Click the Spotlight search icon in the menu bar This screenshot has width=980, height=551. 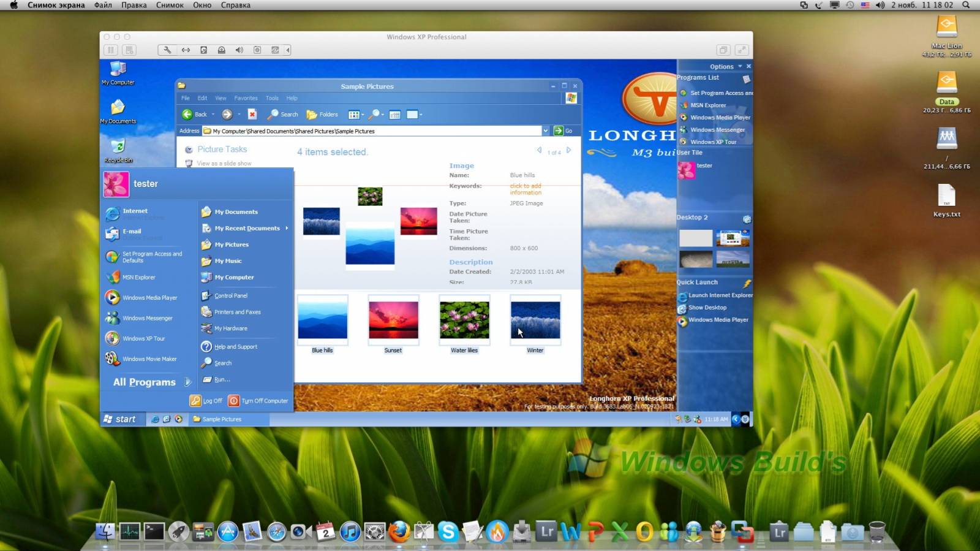966,5
